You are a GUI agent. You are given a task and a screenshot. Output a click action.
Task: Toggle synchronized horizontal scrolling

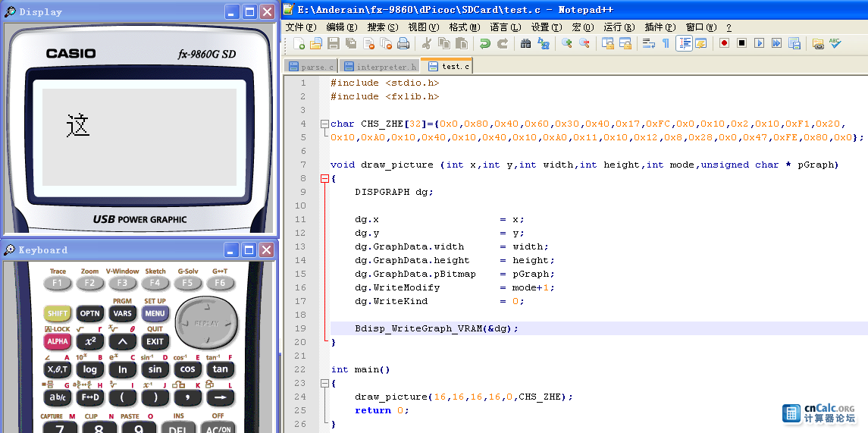click(x=625, y=43)
